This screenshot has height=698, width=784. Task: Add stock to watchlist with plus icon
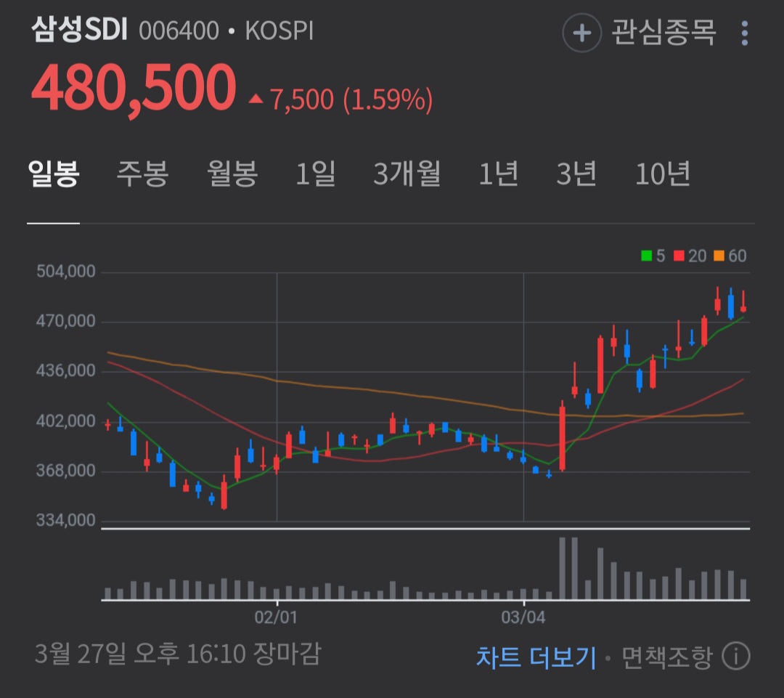[581, 33]
